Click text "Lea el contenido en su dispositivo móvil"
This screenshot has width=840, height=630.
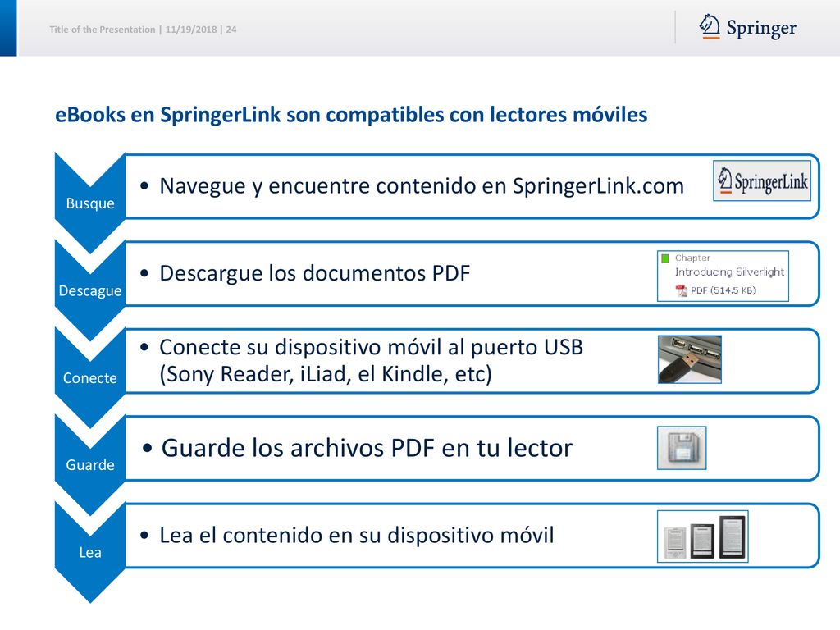click(x=356, y=535)
